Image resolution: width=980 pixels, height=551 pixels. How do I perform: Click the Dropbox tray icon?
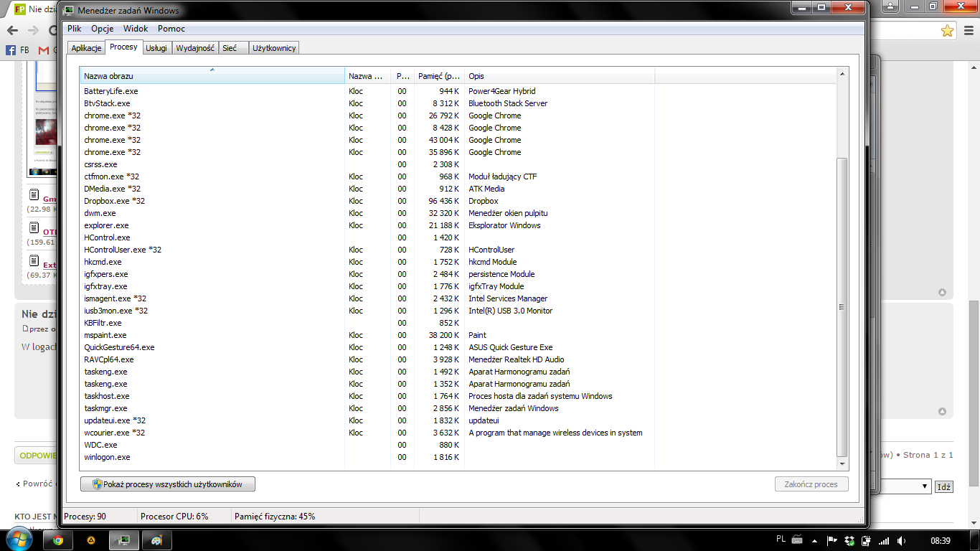click(849, 540)
